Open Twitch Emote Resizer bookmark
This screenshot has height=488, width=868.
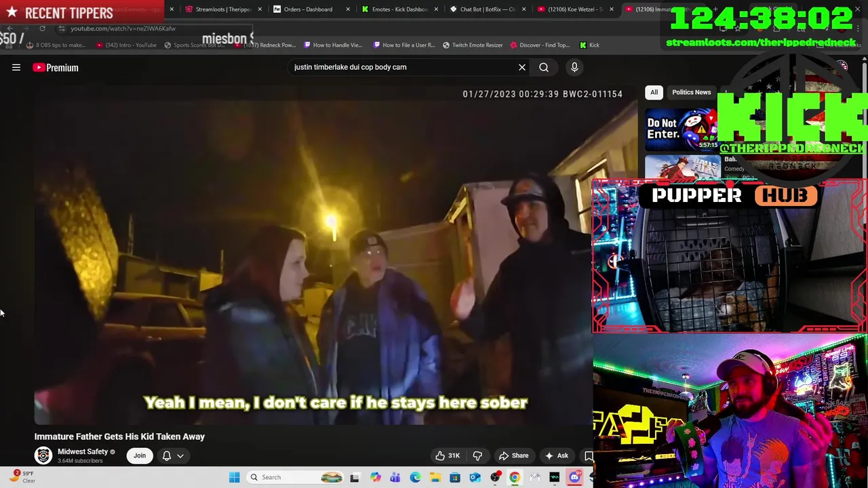pyautogui.click(x=473, y=45)
